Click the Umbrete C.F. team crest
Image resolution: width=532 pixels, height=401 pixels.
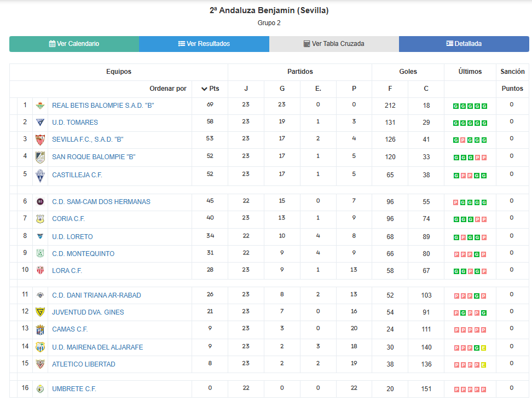tap(40, 389)
